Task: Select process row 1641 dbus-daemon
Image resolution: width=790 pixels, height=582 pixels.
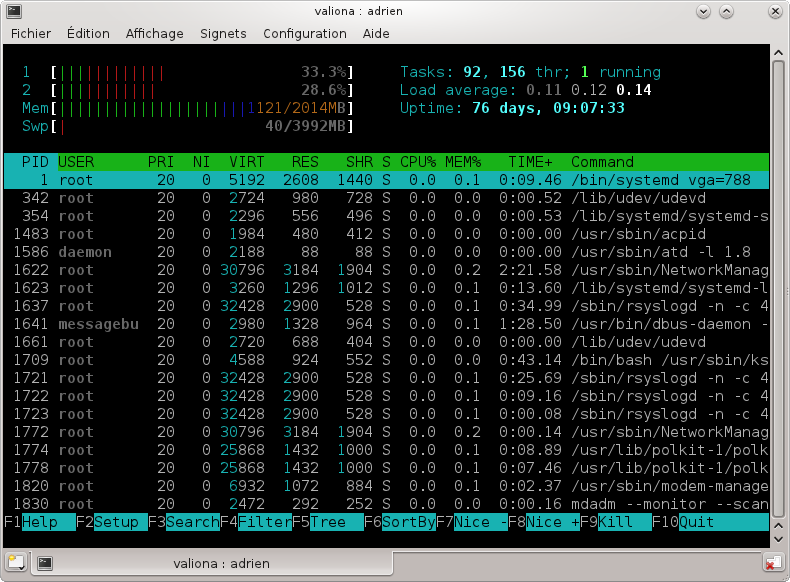Action: 386,324
